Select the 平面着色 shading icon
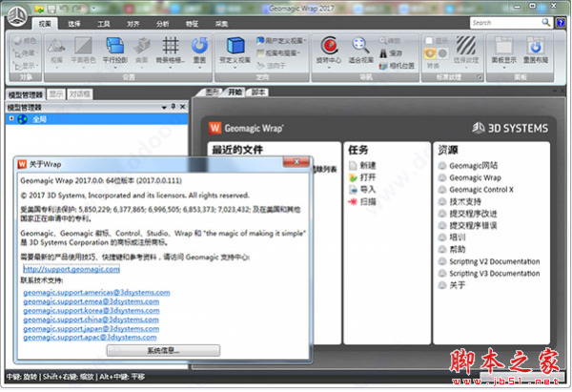This screenshot has width=572, height=392. 83,46
